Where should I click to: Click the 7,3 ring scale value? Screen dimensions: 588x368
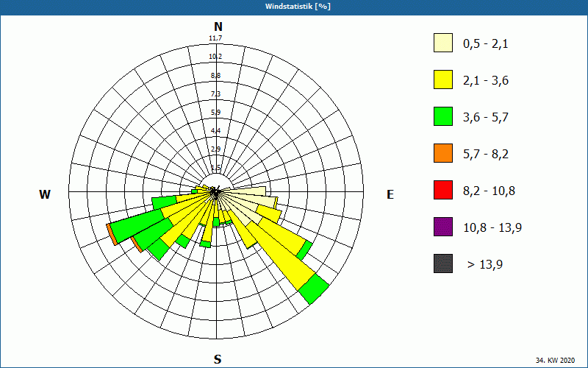pyautogui.click(x=215, y=94)
